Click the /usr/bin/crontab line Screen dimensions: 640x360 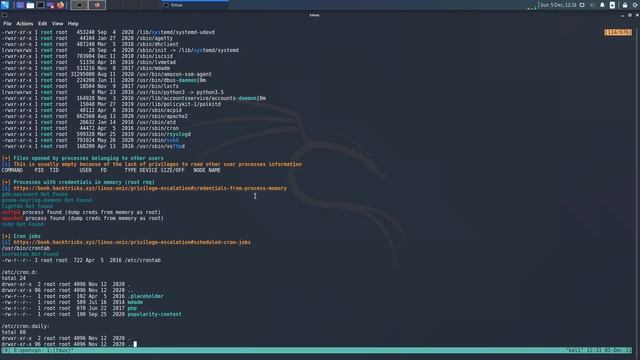click(x=26, y=248)
